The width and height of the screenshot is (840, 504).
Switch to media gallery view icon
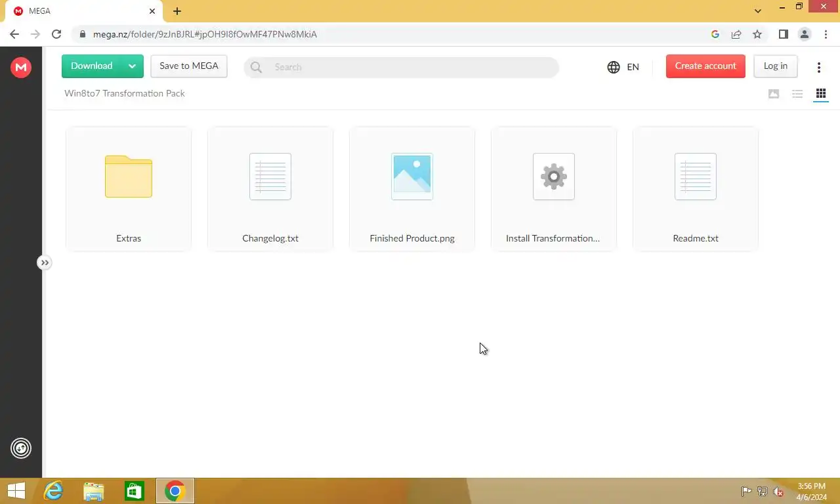pos(774,94)
